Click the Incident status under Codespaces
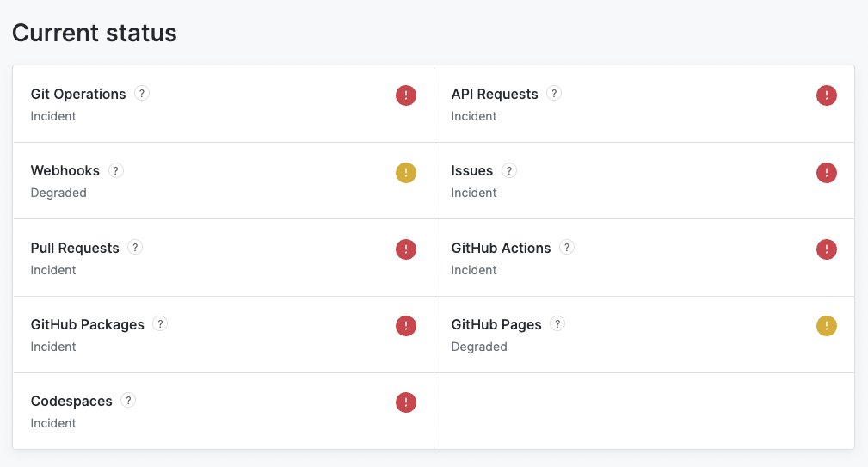Image resolution: width=868 pixels, height=467 pixels. (x=53, y=423)
